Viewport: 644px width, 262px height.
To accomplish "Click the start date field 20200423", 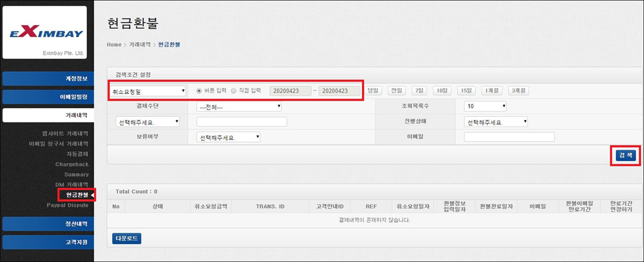I will click(290, 91).
